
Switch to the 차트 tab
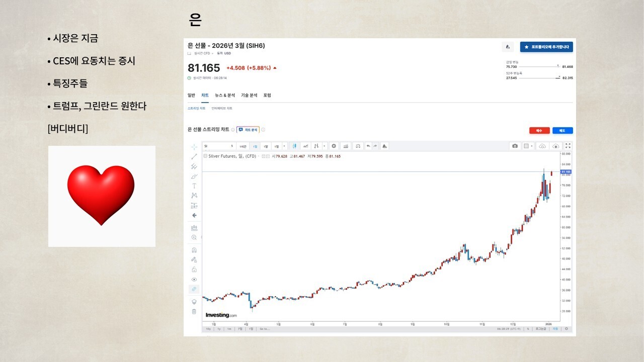205,95
